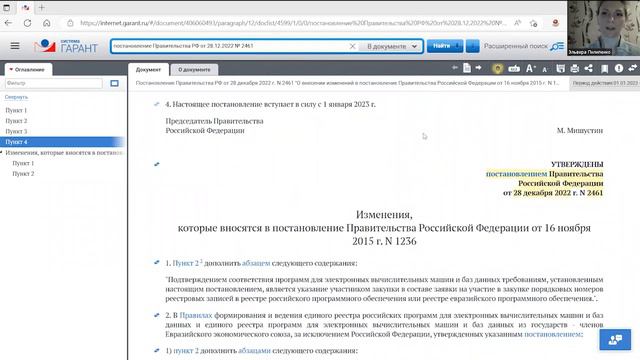
Task: Share the document via share icon
Action: pos(589,69)
